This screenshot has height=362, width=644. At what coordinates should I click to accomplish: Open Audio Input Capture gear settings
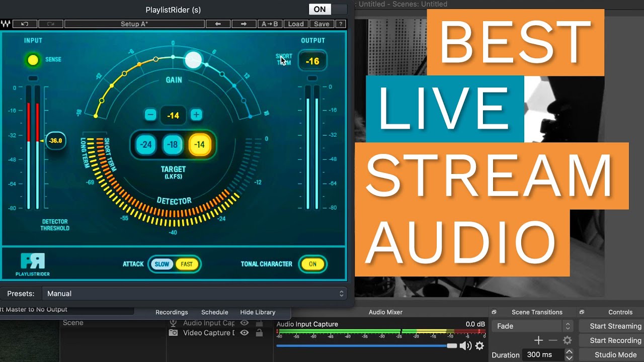[x=479, y=346]
